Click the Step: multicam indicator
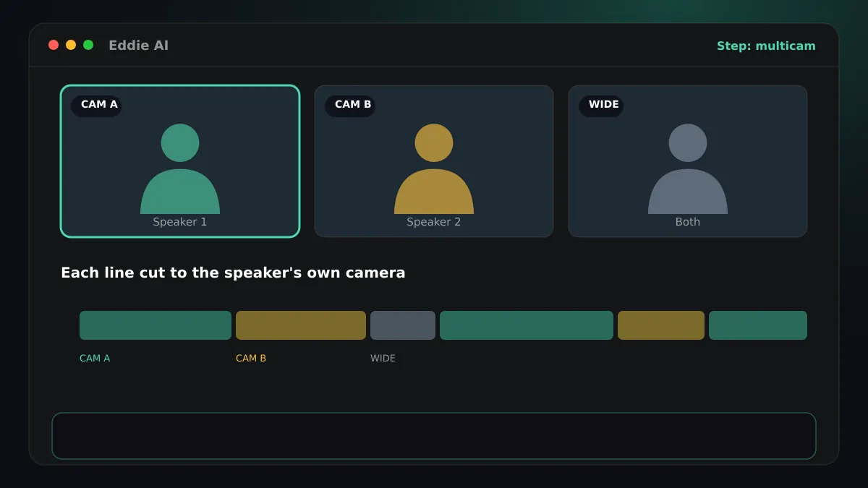The width and height of the screenshot is (868, 488). coord(766,46)
